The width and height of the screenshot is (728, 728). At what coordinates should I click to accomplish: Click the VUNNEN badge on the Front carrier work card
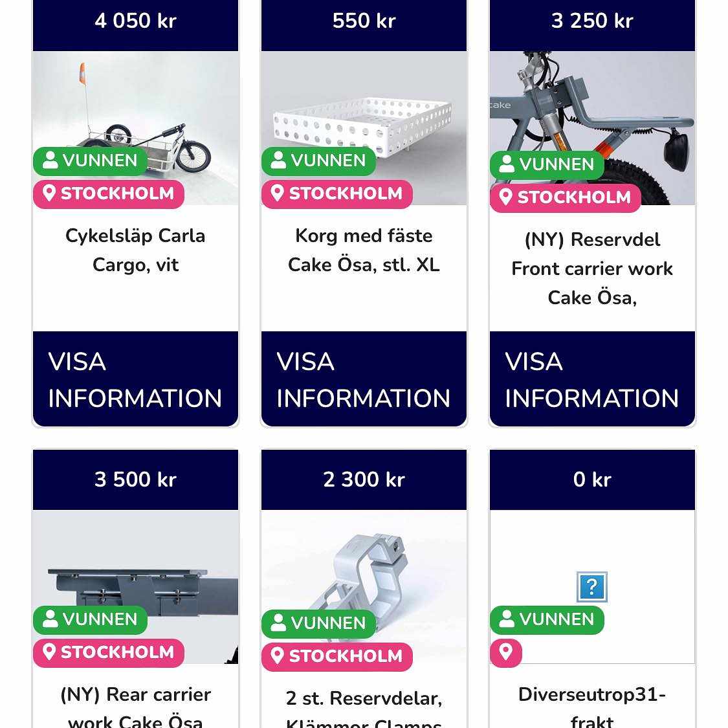[x=547, y=164]
